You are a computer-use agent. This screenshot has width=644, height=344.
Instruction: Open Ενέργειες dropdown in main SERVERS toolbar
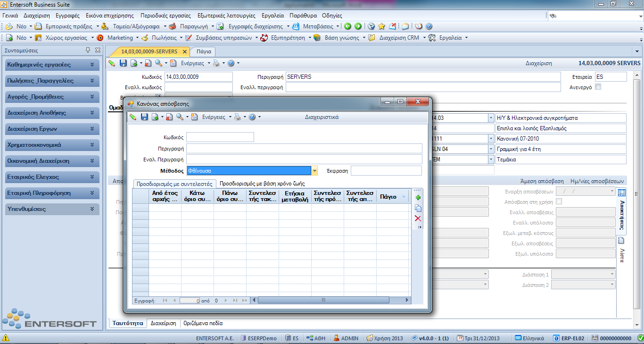coord(195,63)
